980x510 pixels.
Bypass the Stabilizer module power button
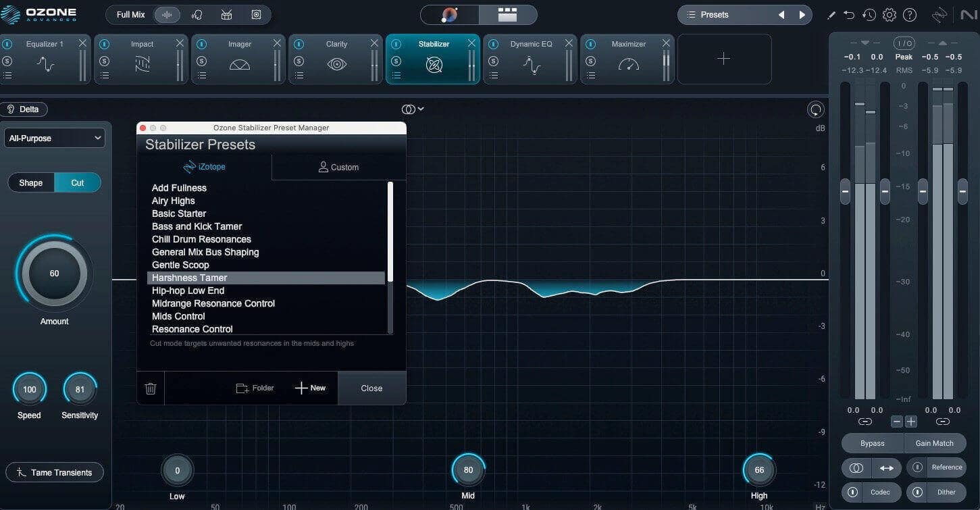point(396,44)
